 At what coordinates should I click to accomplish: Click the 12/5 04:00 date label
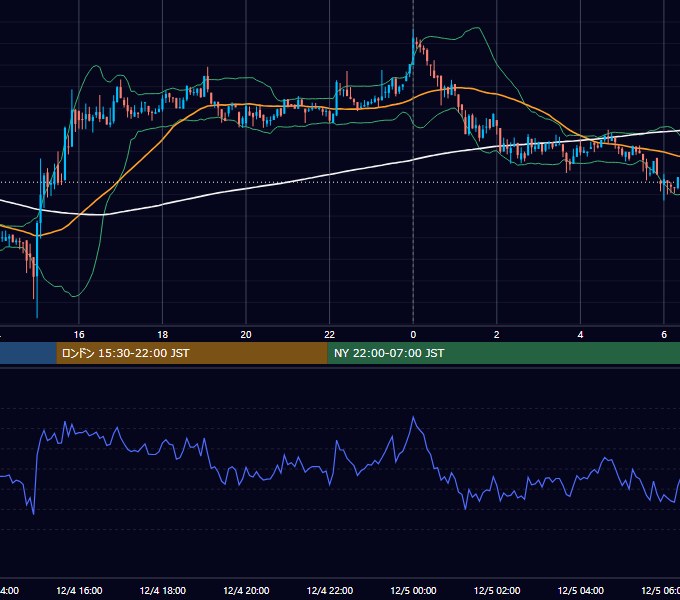coord(581,590)
